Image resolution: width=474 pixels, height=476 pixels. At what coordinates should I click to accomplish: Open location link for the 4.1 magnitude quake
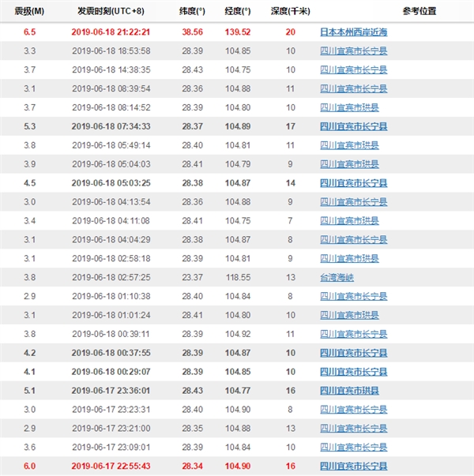click(353, 371)
